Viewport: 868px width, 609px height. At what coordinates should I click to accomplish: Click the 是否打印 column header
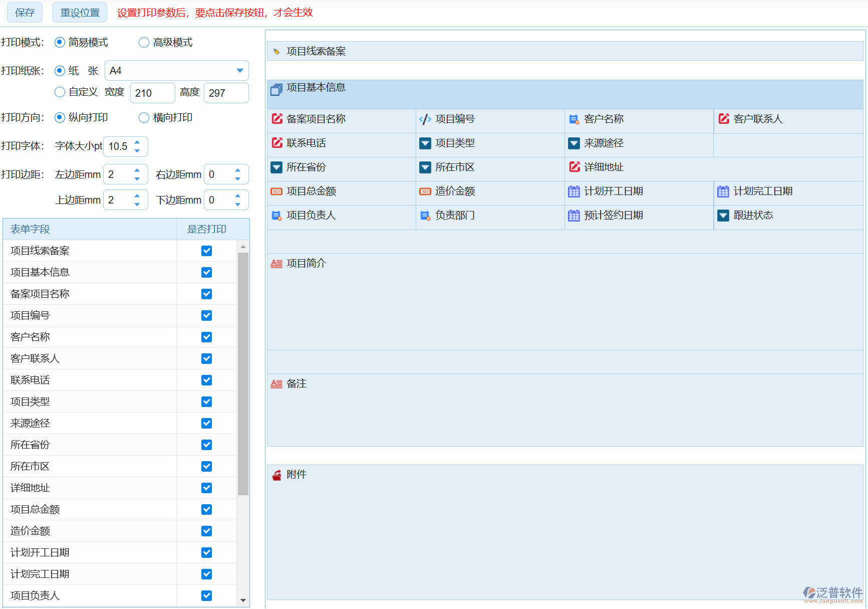coord(206,229)
